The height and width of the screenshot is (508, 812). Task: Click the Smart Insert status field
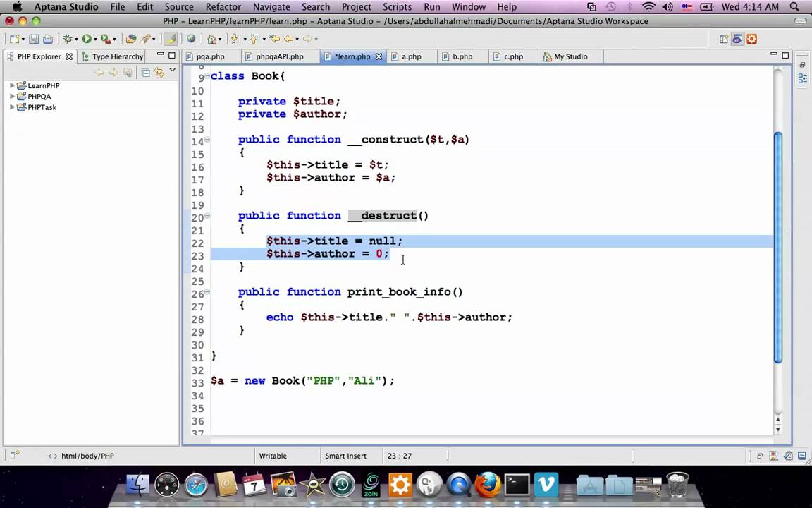point(345,456)
